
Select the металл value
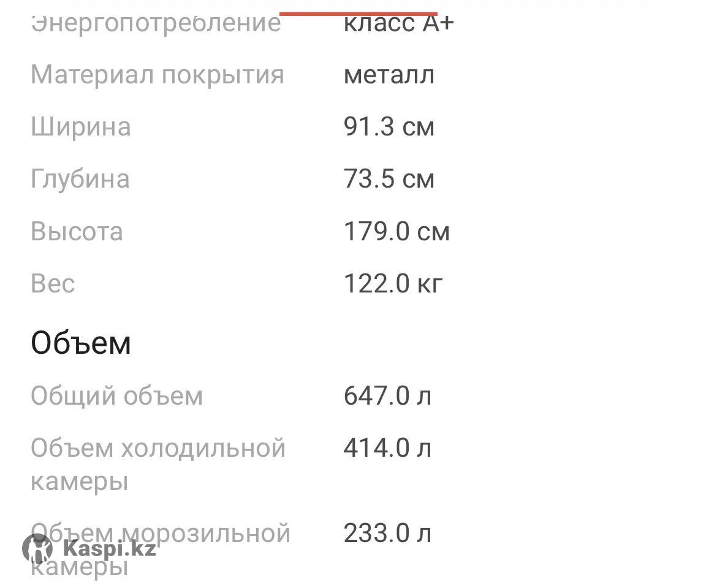(389, 75)
